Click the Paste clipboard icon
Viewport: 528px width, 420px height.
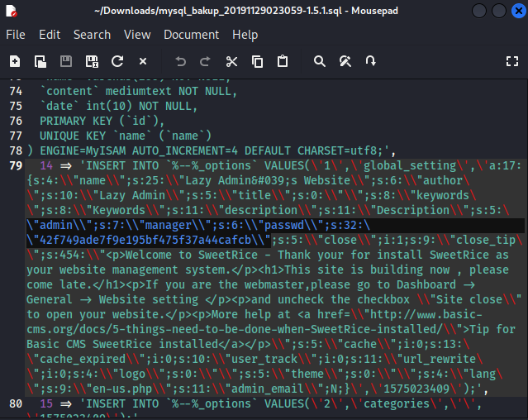(283, 61)
